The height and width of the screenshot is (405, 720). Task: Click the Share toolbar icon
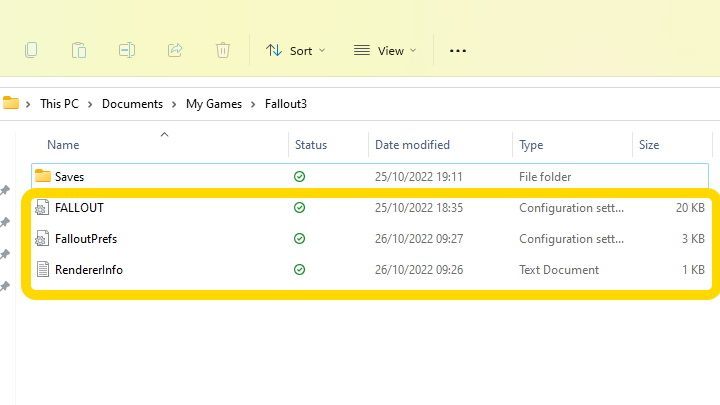tap(175, 50)
